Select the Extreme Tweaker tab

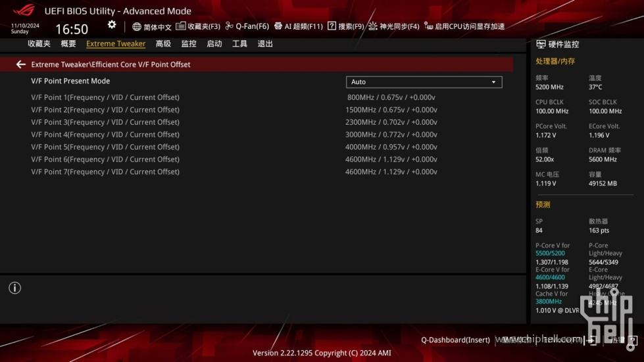coord(116,44)
